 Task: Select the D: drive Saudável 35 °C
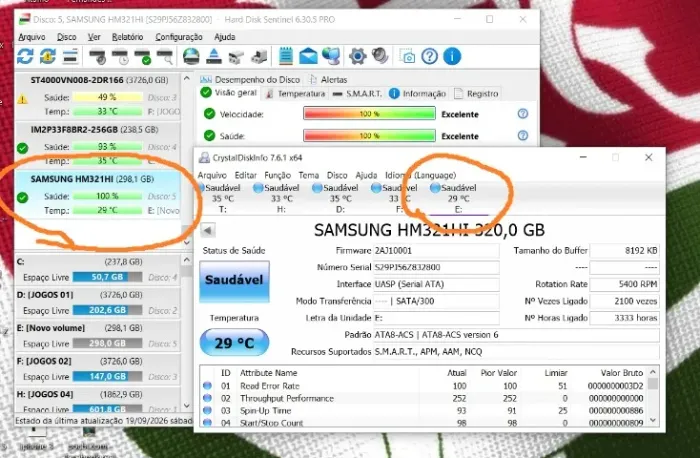coord(338,198)
